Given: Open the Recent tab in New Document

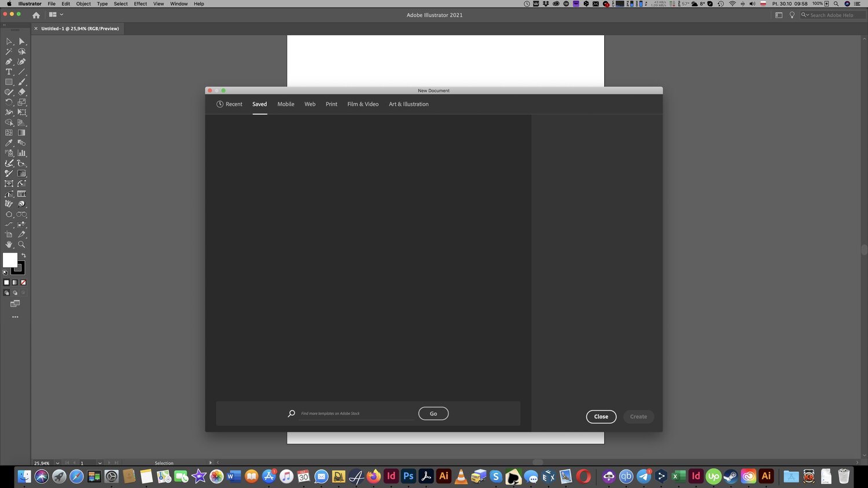Looking at the screenshot, I should click(229, 104).
